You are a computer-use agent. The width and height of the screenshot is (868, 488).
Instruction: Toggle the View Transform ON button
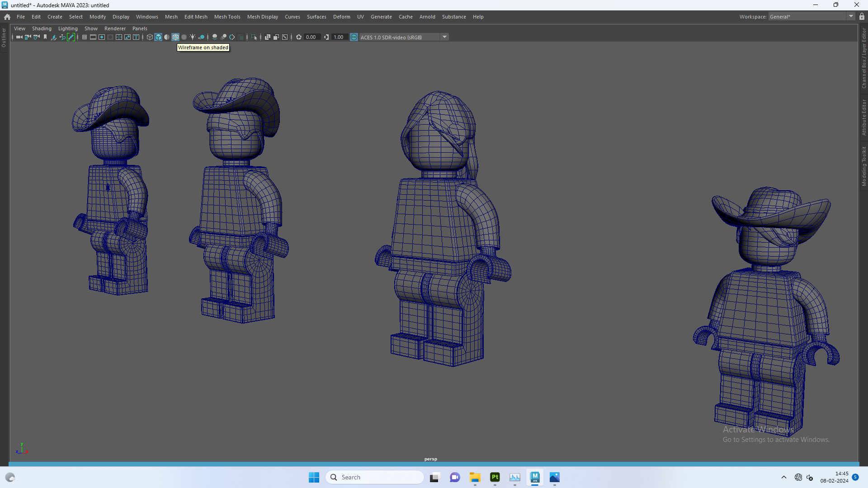pos(354,37)
